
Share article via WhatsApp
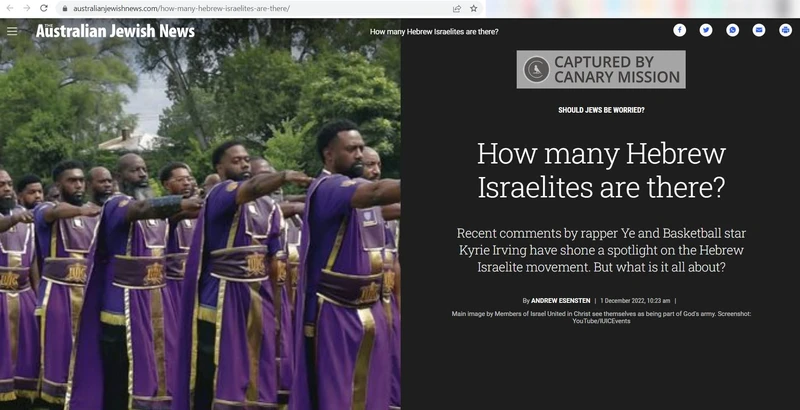click(733, 30)
